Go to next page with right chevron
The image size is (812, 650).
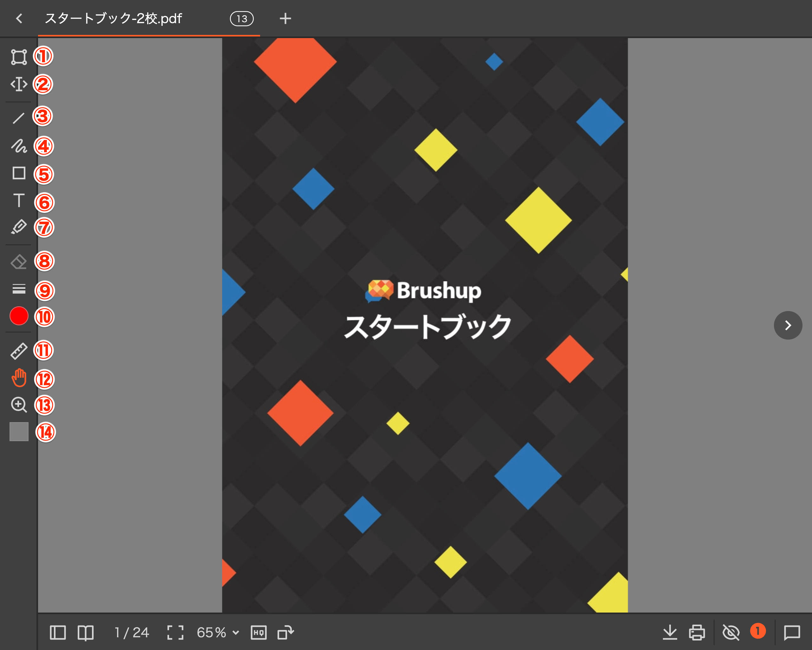click(x=788, y=325)
